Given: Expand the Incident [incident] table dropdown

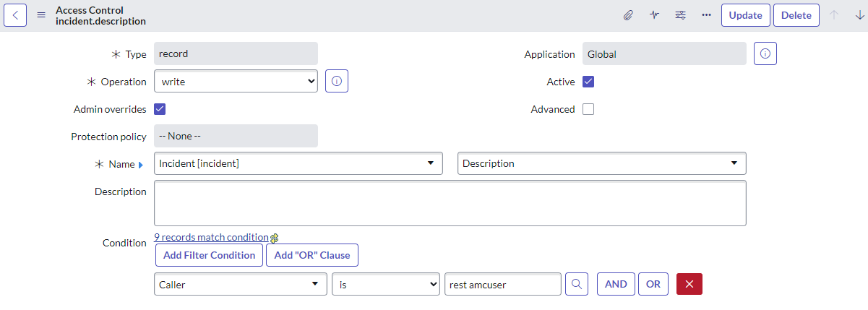Looking at the screenshot, I should pos(298,163).
